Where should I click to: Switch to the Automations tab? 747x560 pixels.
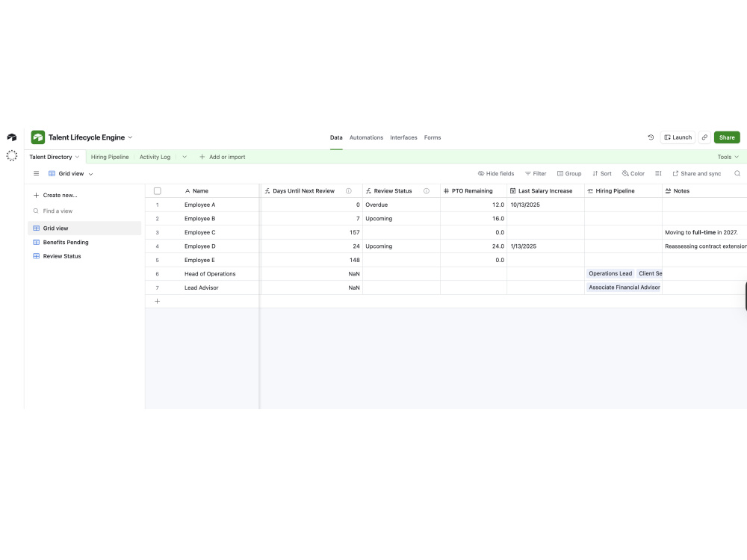366,137
